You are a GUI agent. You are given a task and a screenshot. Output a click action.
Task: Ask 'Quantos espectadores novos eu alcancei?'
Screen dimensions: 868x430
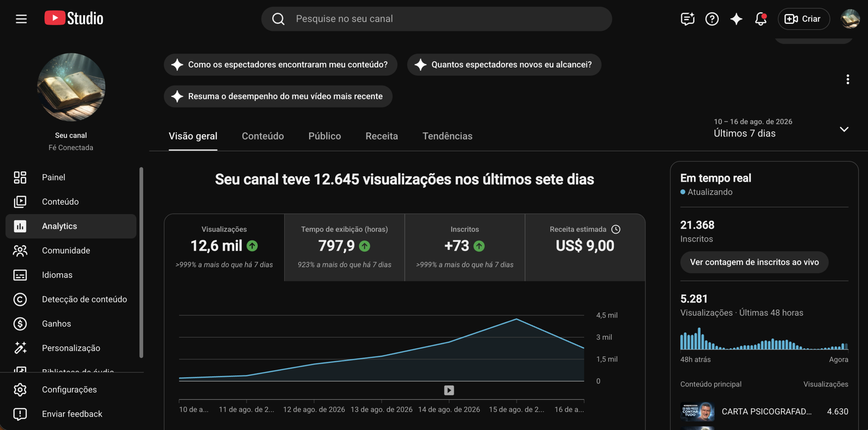504,65
